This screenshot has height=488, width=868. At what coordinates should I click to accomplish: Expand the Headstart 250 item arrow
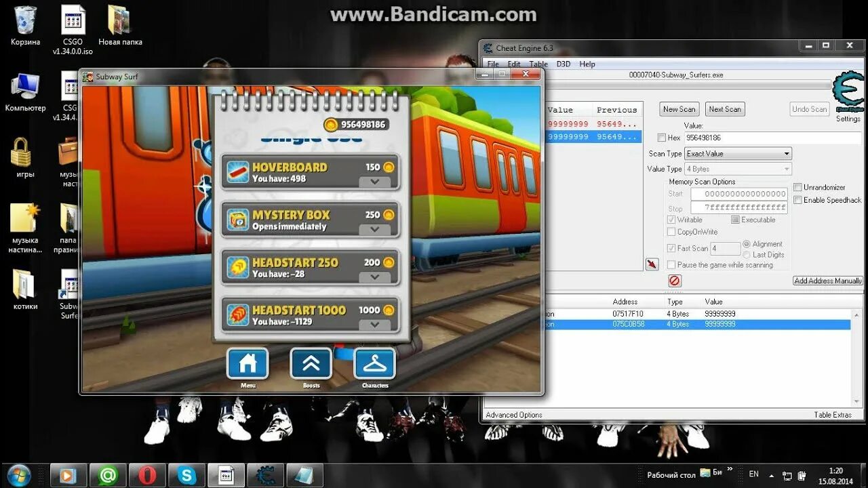375,277
